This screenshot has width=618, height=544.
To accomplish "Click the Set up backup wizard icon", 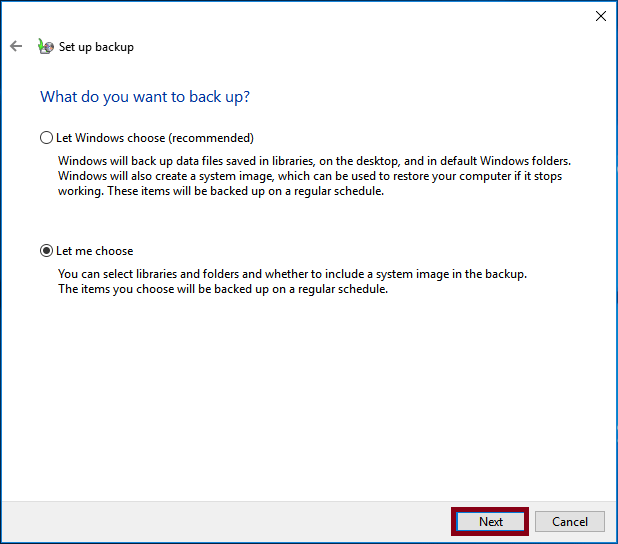I will coord(45,47).
